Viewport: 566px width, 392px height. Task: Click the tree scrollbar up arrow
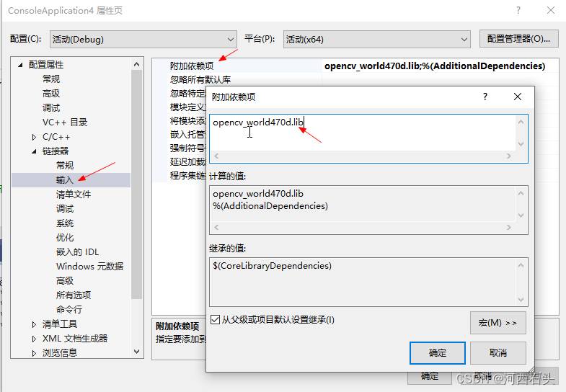[136, 65]
